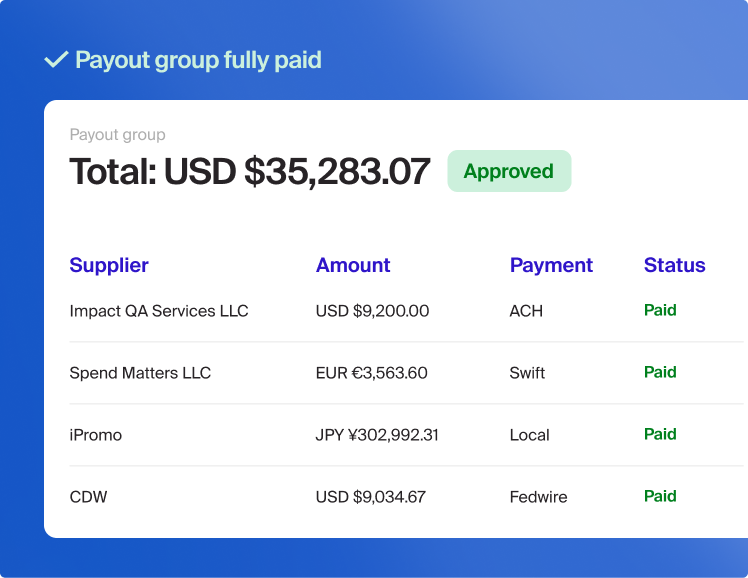Click Paid status for Impact QA Services
The height and width of the screenshot is (578, 748).
coord(660,310)
